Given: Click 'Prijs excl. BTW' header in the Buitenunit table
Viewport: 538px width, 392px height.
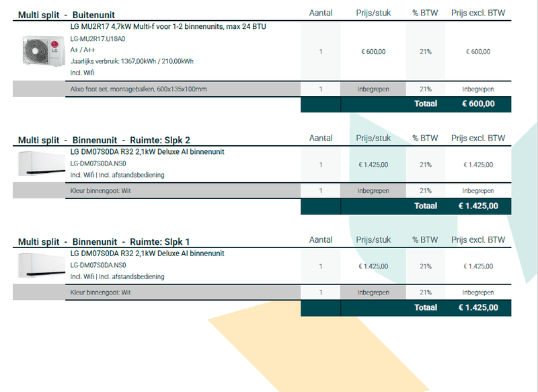Looking at the screenshot, I should tap(478, 13).
